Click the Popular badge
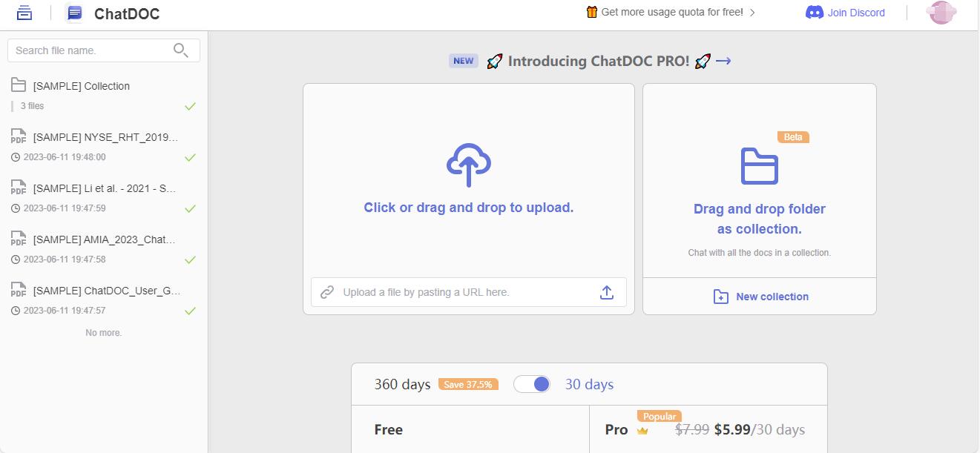980x453 pixels. [x=659, y=417]
